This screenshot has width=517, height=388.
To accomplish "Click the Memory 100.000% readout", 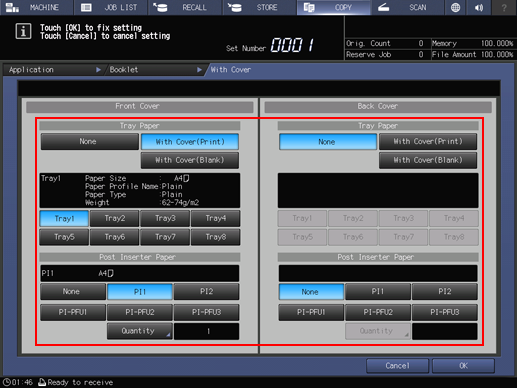I will [472, 43].
